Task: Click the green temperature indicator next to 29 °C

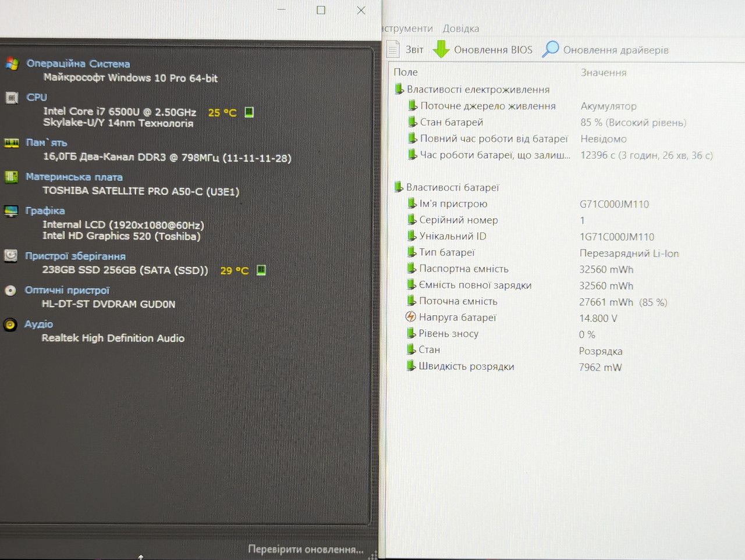Action: (261, 270)
